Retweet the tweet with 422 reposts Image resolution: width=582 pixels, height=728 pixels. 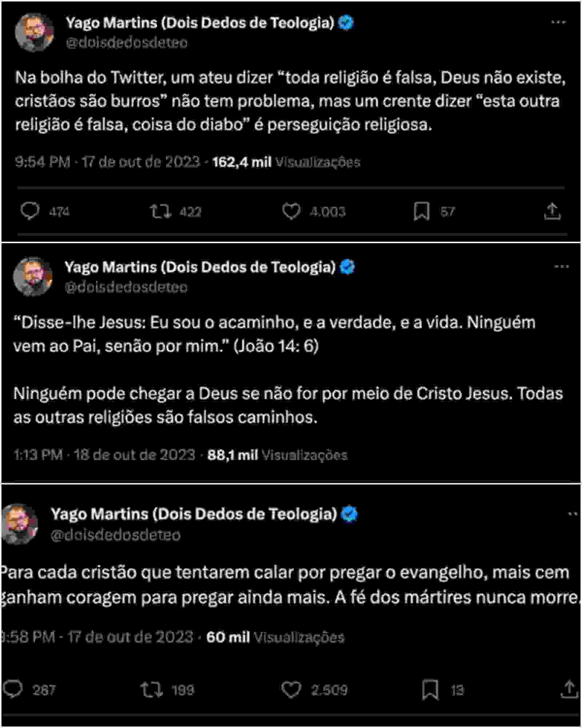click(x=161, y=211)
